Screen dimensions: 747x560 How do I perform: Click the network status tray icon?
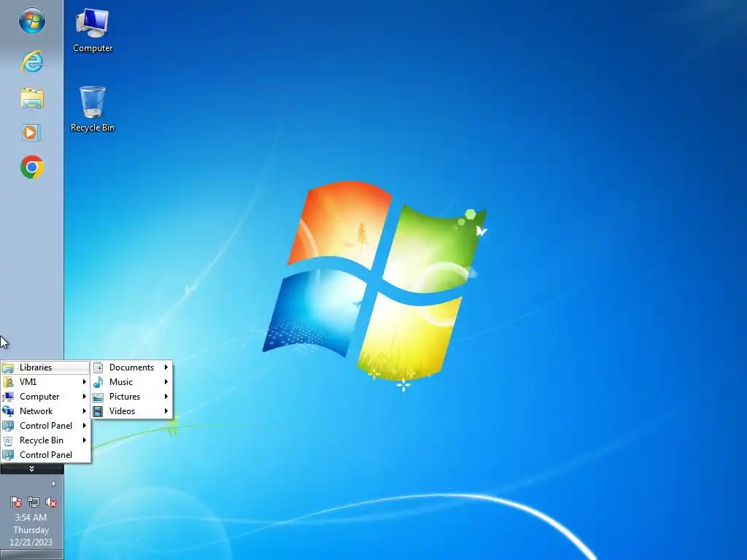tap(34, 502)
